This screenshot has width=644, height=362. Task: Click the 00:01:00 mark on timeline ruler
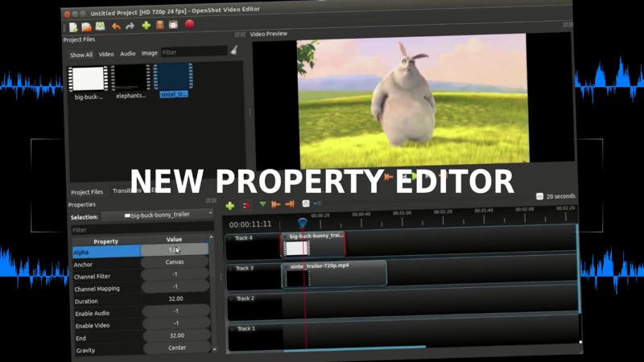pyautogui.click(x=402, y=213)
